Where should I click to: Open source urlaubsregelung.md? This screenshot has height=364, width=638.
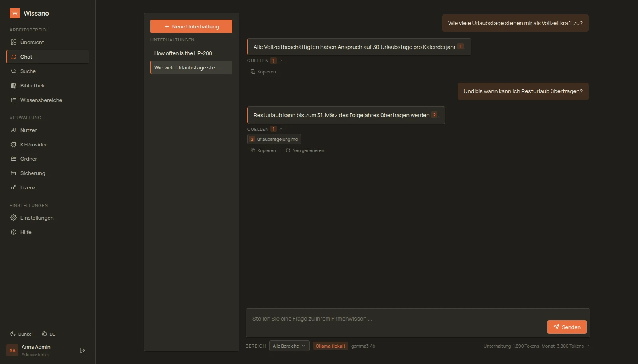pos(274,139)
